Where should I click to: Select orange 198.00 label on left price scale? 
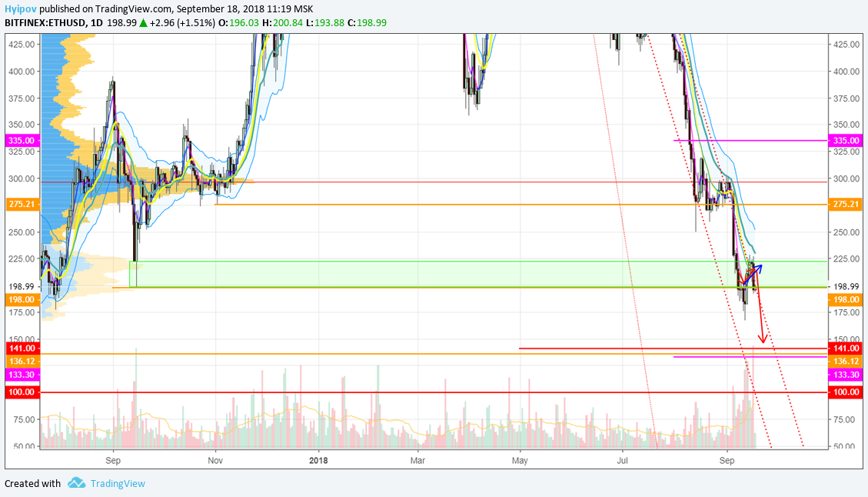coord(22,300)
